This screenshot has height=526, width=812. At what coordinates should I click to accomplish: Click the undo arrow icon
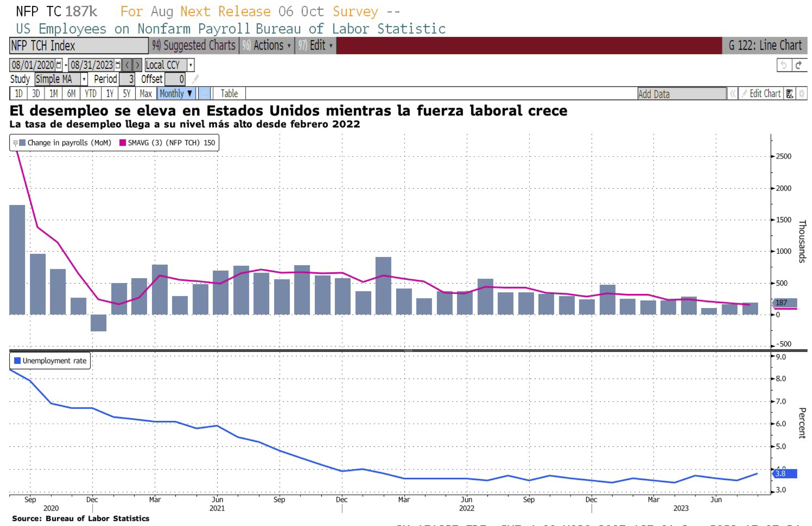tap(783, 65)
